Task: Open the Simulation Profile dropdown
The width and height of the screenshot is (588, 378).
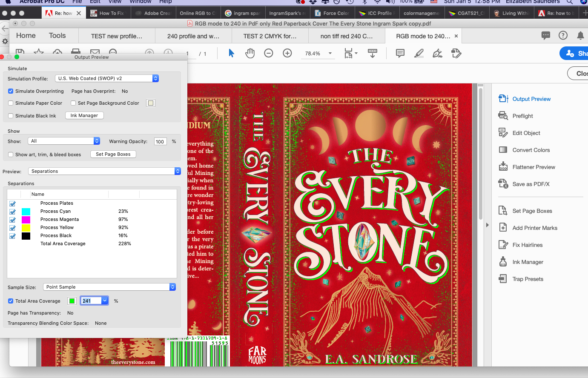Action: coord(107,78)
